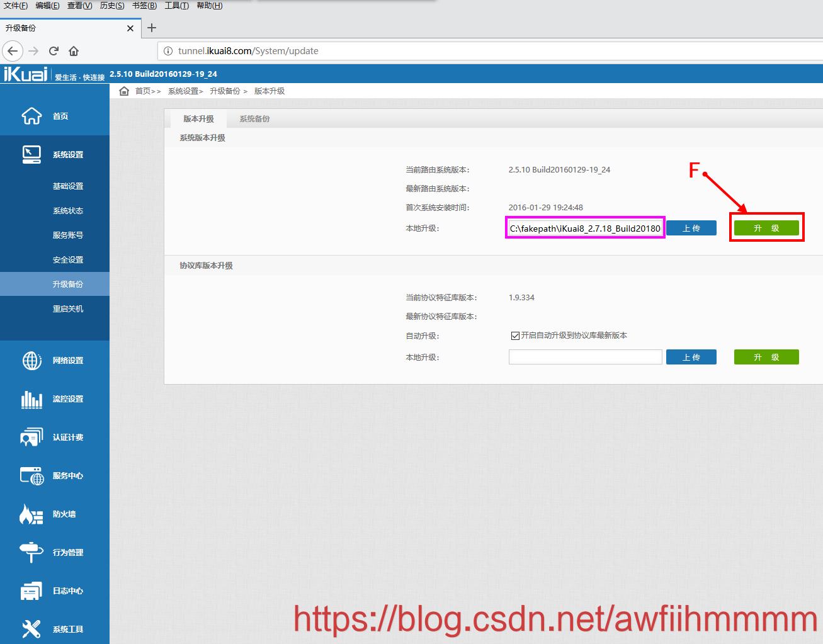Go to 首页 label in sidebar

tap(60, 116)
